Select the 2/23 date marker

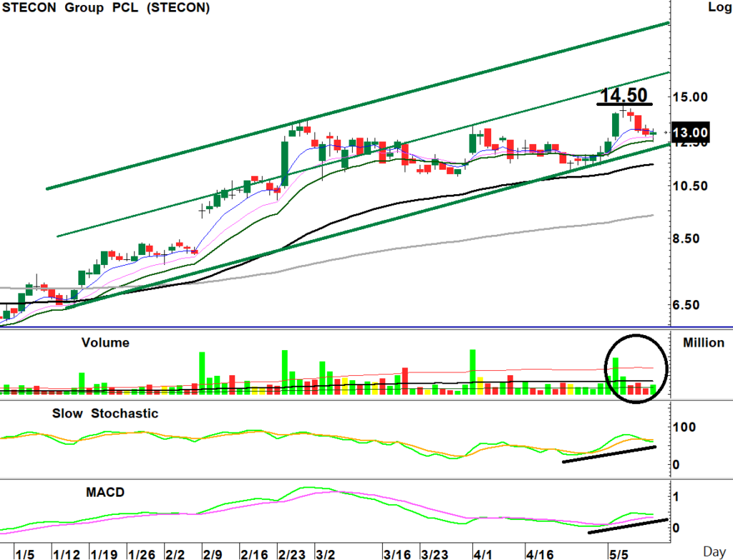292,555
